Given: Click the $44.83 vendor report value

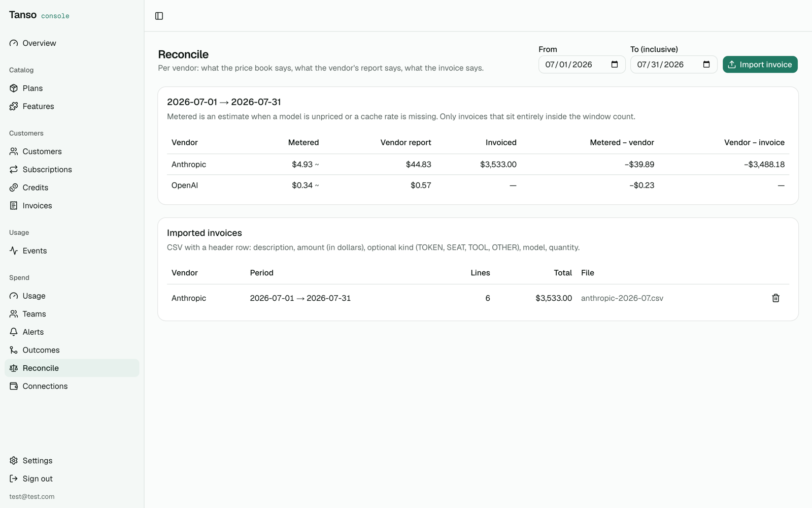Looking at the screenshot, I should (419, 165).
